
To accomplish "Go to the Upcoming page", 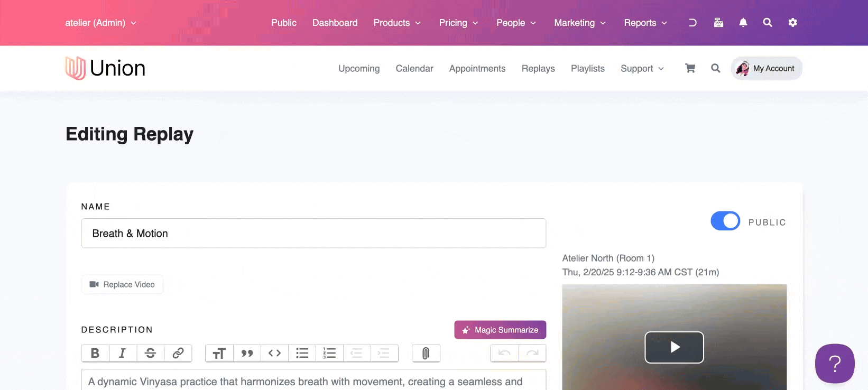I will pos(359,69).
